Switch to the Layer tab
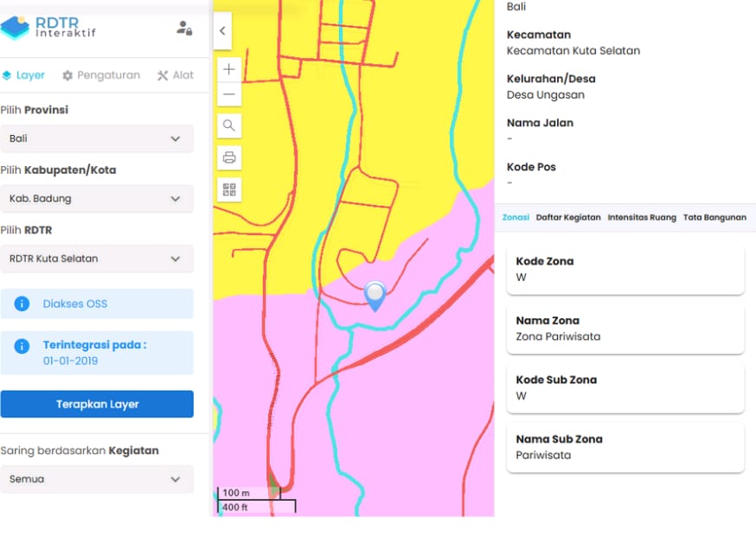756x544 pixels. click(x=23, y=75)
